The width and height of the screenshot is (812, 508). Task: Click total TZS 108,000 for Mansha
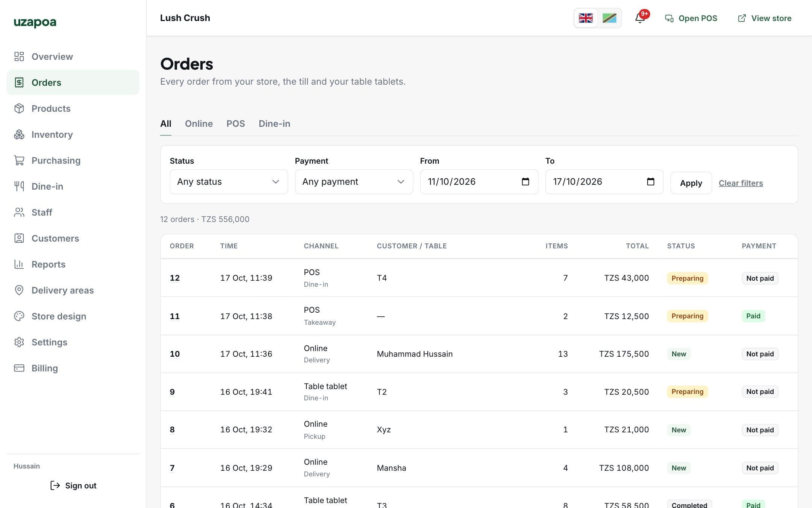(x=624, y=468)
